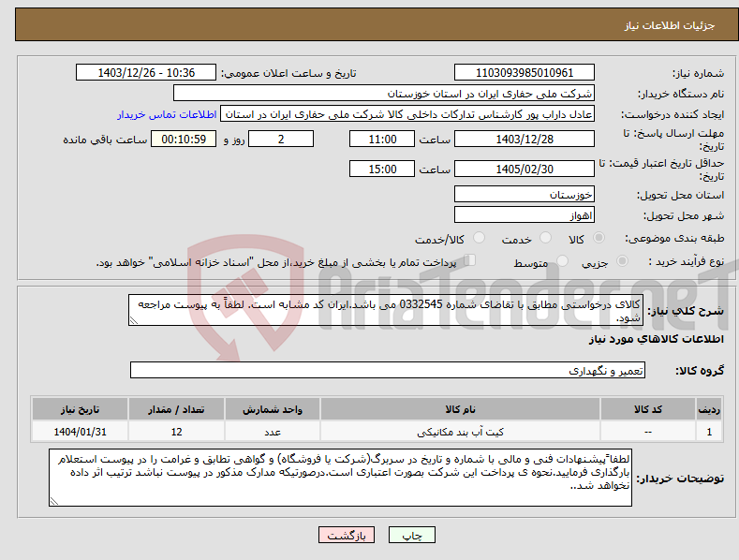Click the جزئیات اطلاعات نیاز header title
The image size is (739, 560).
(670, 25)
